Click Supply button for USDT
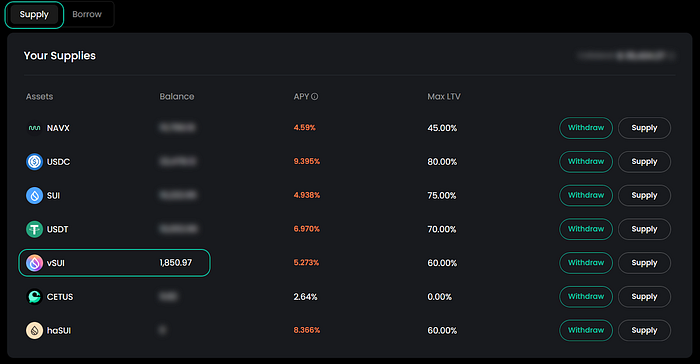700x364 pixels. pos(644,229)
